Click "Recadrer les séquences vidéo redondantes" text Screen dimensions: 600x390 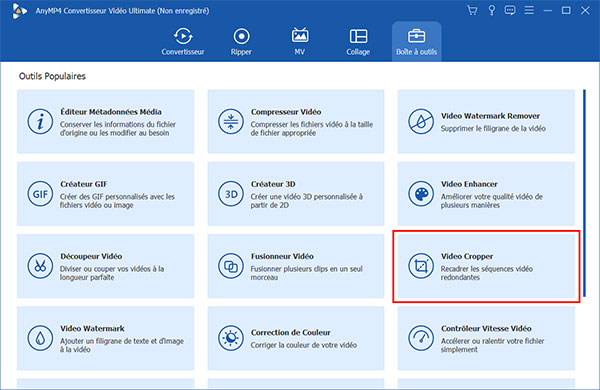coord(486,273)
